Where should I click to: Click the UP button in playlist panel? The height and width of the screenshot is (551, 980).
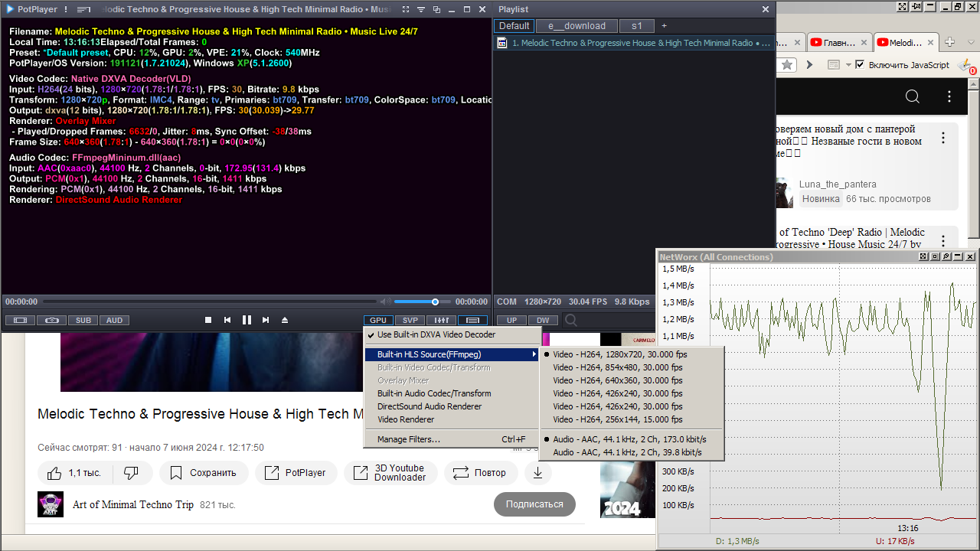[511, 321]
